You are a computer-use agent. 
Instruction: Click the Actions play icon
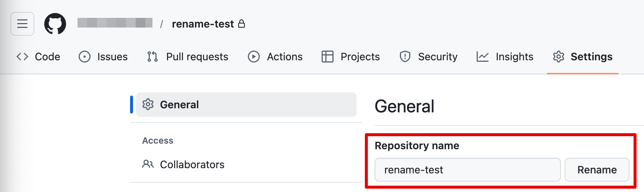tap(254, 57)
